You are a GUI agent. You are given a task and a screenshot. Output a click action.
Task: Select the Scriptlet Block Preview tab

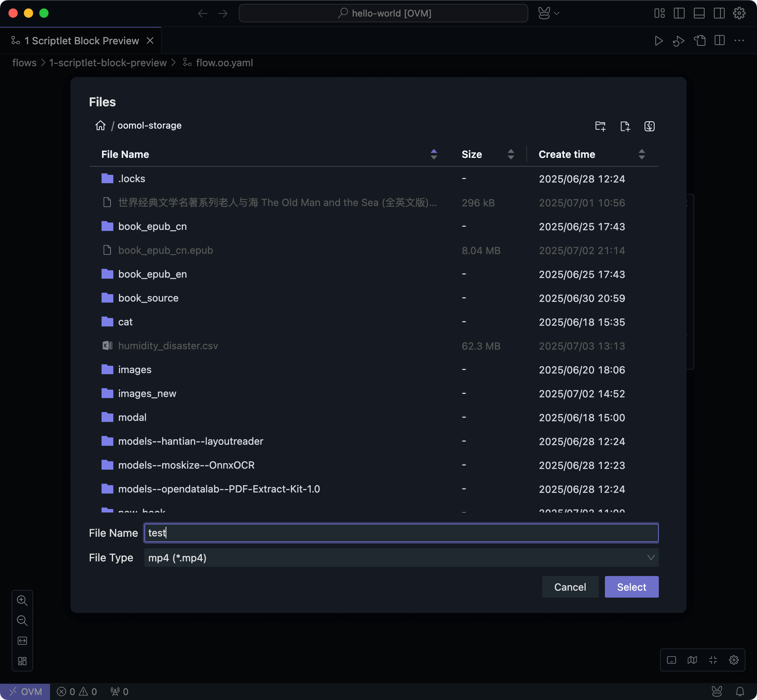point(81,41)
